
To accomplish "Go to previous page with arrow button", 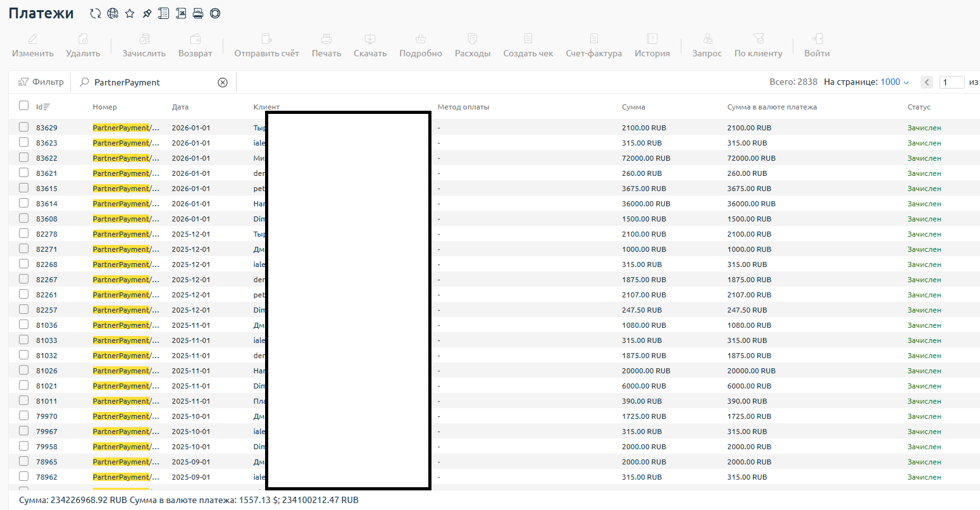I will coord(927,82).
